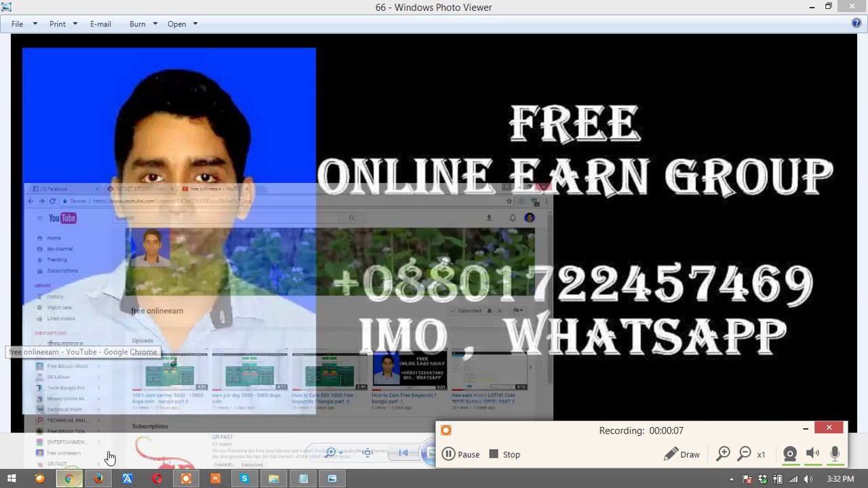Open first upload 100% earn perday thumbnail
Image resolution: width=868 pixels, height=488 pixels.
pyautogui.click(x=170, y=371)
